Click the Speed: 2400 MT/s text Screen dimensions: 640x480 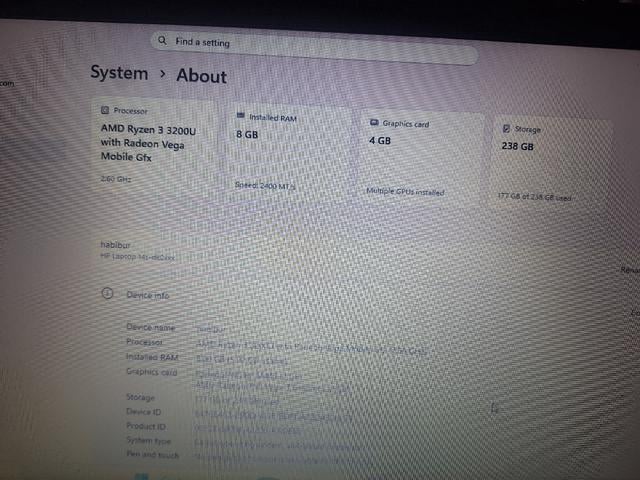265,185
